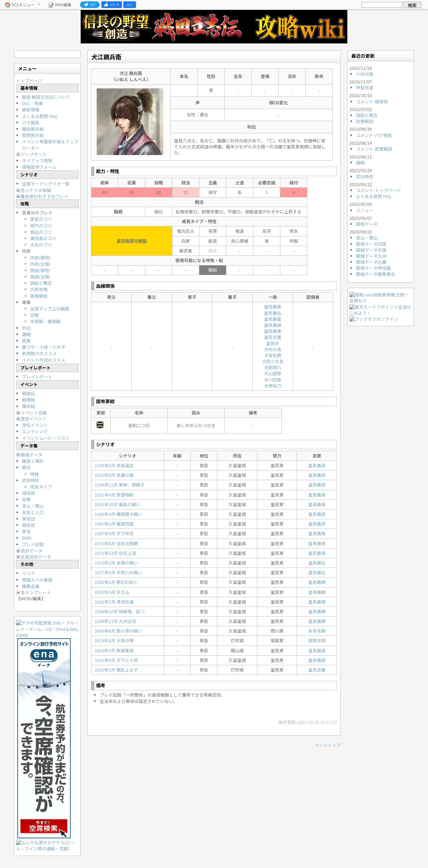Open recent update コメント-城改修
Image resolution: width=428 pixels, height=868 pixels.
click(372, 101)
